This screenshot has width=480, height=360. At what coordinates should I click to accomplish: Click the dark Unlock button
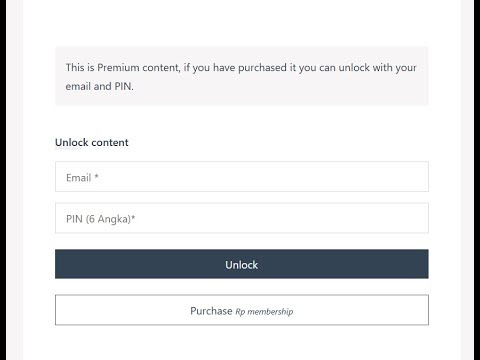click(x=242, y=264)
